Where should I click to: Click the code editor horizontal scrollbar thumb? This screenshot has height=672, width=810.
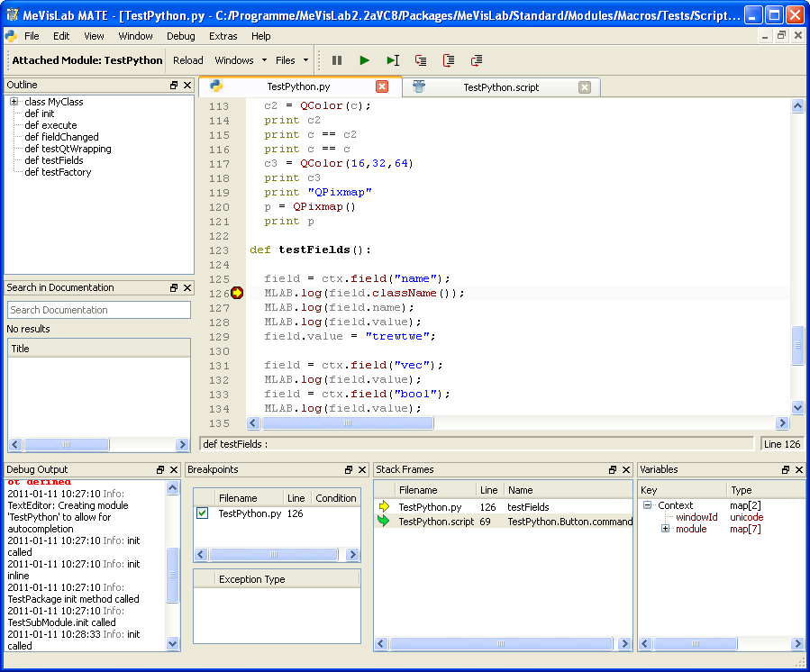[x=348, y=423]
